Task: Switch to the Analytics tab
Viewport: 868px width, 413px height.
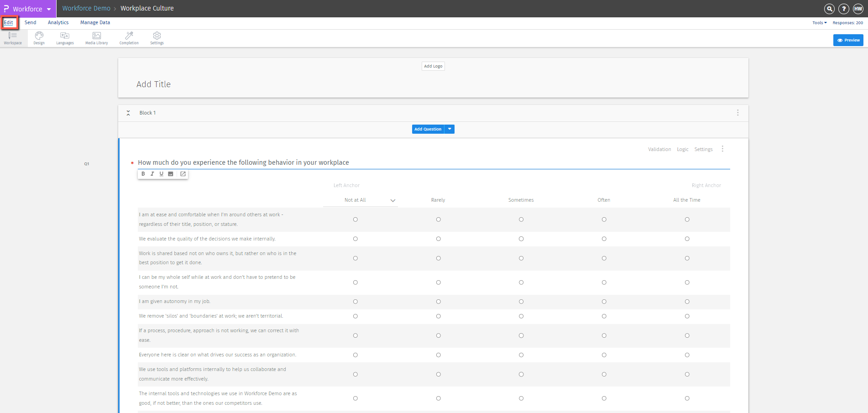Action: (x=58, y=22)
